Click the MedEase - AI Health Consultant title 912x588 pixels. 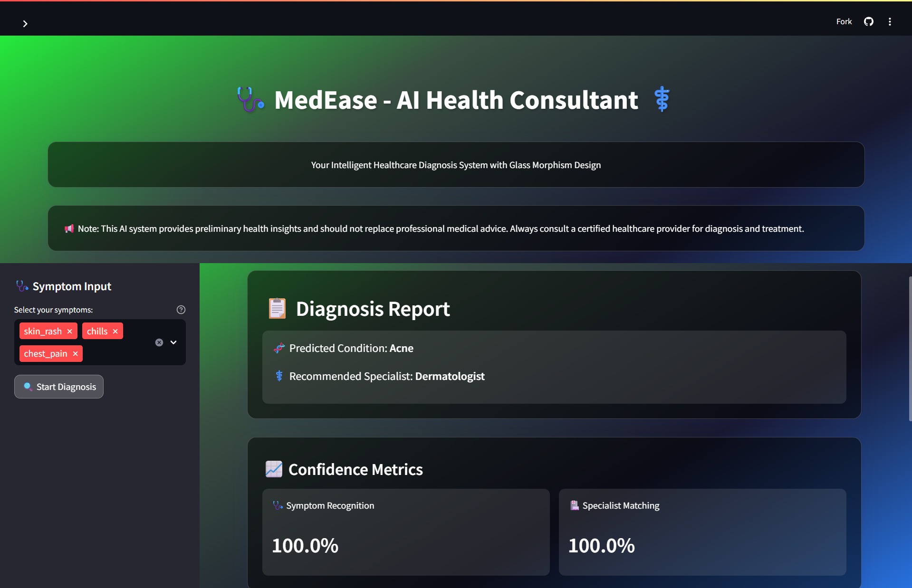tap(456, 100)
